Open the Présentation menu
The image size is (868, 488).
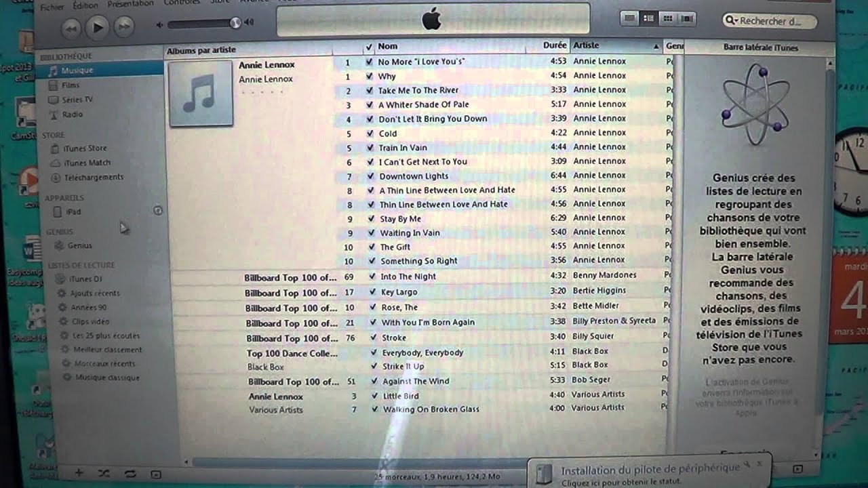coord(130,3)
